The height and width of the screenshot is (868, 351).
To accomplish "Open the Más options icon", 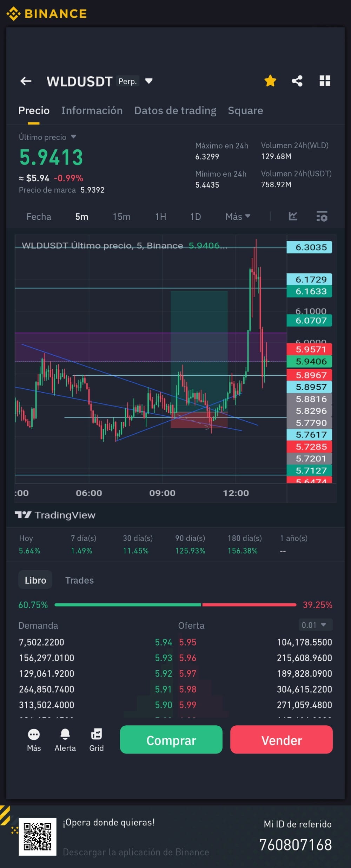I will pyautogui.click(x=34, y=739).
